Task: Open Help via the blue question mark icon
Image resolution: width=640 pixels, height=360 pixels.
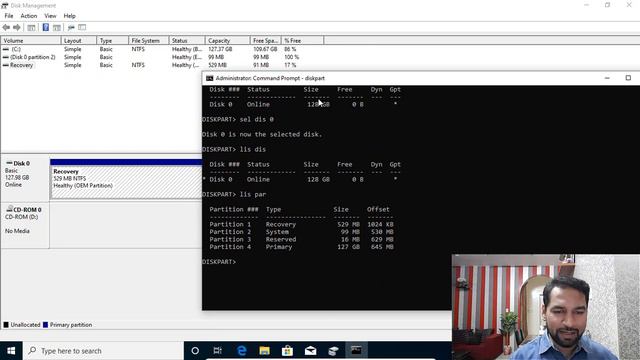Action: tap(46, 27)
